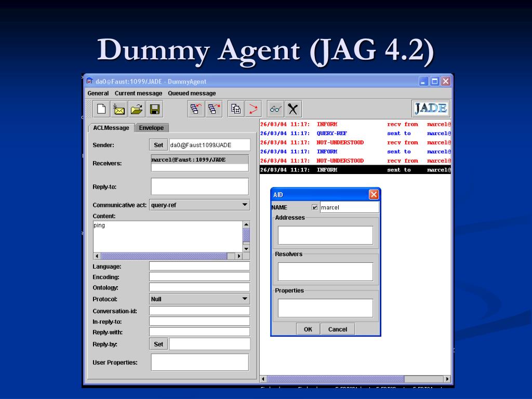Click the In-reply-to input field
This screenshot has width=532, height=399.
[199, 321]
